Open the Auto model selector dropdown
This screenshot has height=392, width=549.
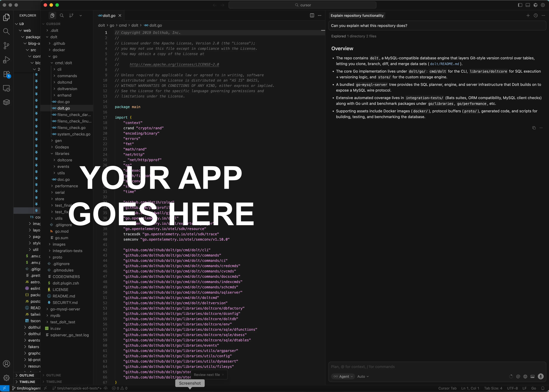tap(363, 376)
